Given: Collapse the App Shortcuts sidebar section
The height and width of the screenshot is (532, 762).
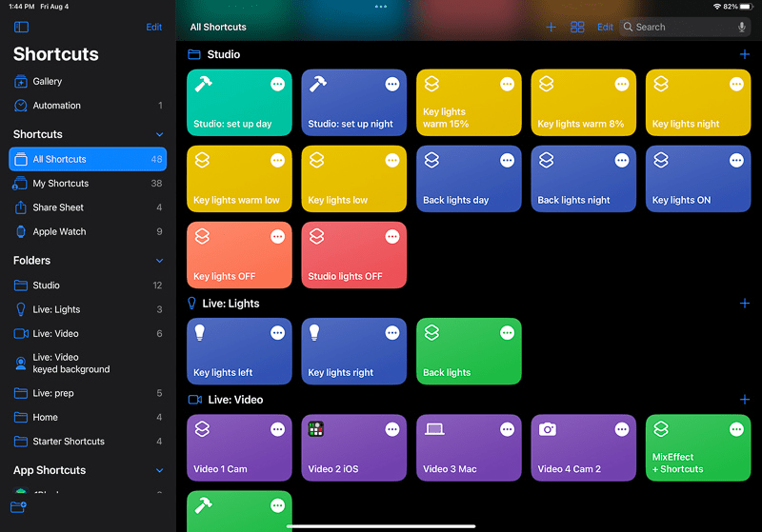Looking at the screenshot, I should [x=159, y=470].
